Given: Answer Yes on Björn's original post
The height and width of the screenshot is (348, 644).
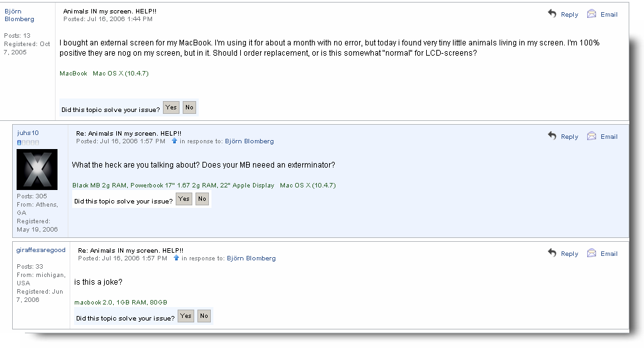Looking at the screenshot, I should (171, 107).
